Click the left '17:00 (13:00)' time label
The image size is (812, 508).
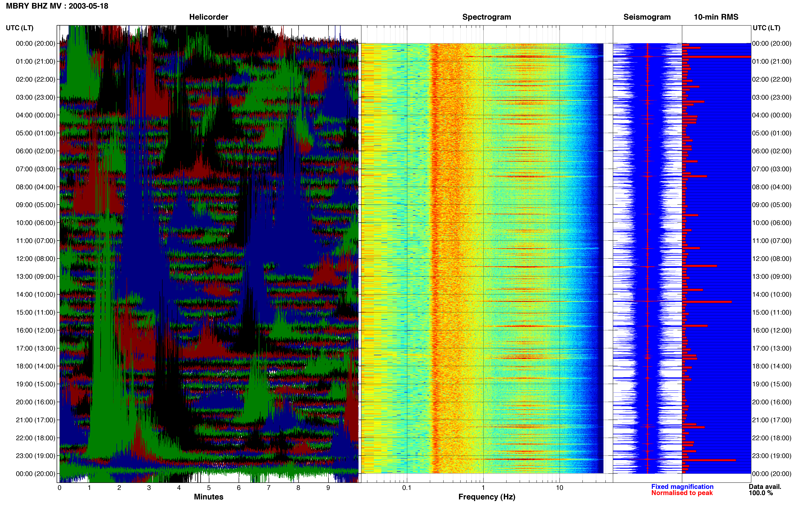click(x=36, y=348)
